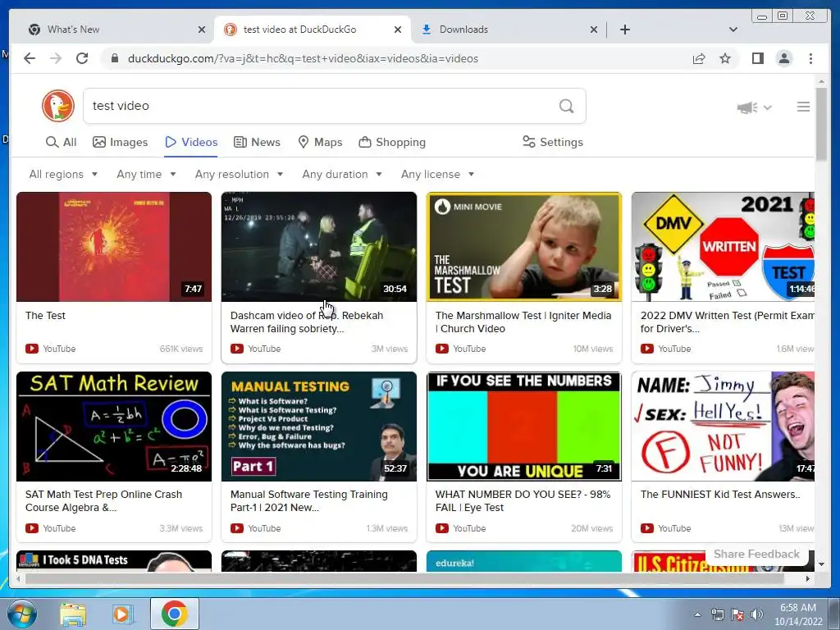Screen dimensions: 840x630
Task: Click the browser forward arrow
Action: coord(56,58)
